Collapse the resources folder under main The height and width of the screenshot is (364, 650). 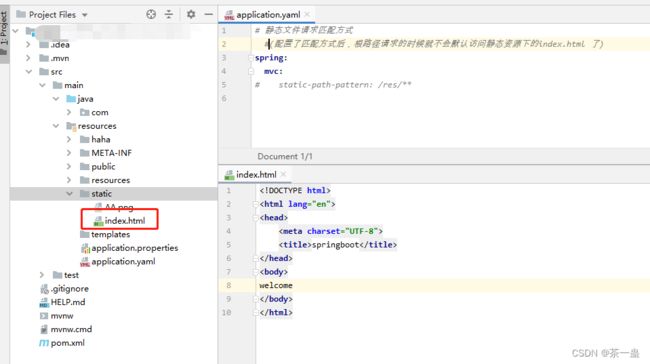tap(56, 126)
